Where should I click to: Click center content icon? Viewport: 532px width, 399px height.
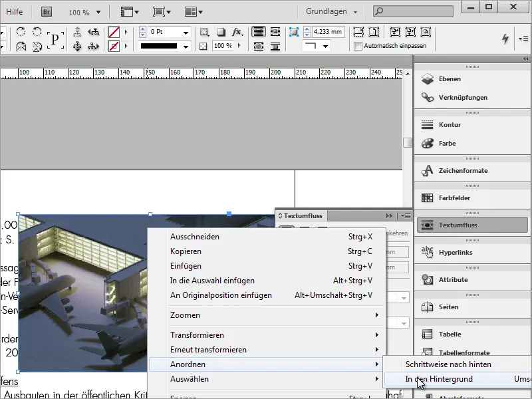click(x=426, y=32)
